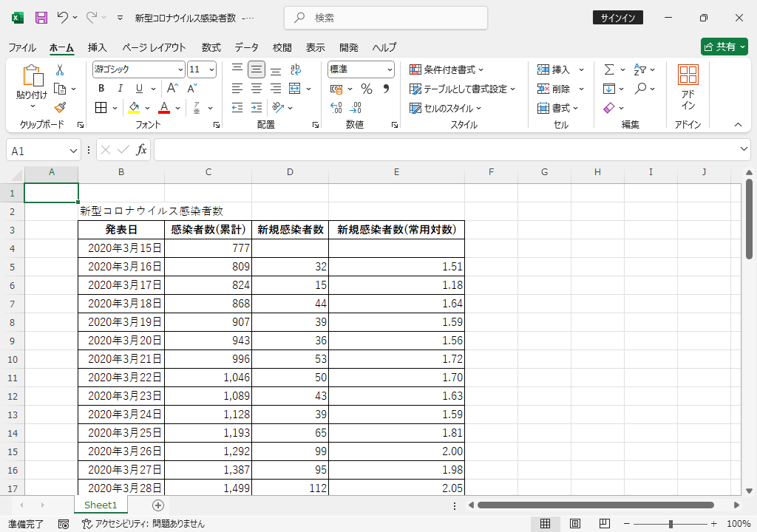
Task: Click the Clear eraser icon
Action: tap(609, 108)
